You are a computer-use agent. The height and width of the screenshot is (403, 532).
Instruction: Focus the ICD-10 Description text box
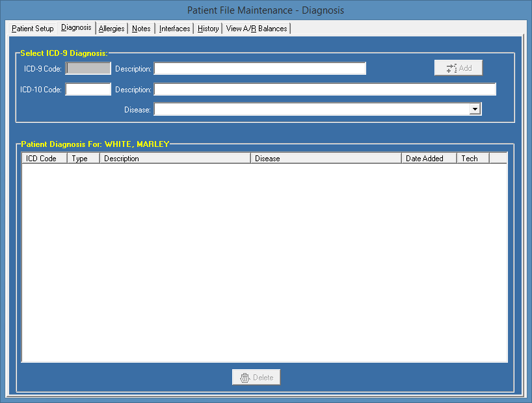coord(325,90)
